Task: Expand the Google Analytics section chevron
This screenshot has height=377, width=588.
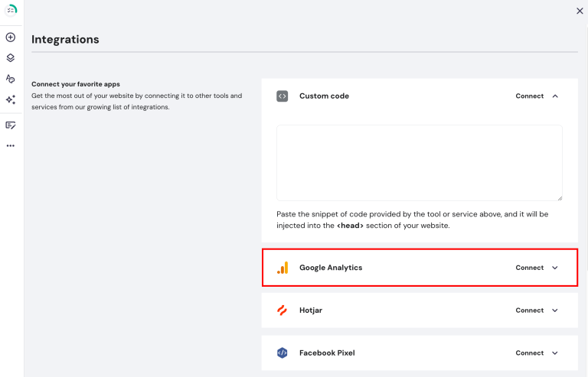Action: click(555, 268)
